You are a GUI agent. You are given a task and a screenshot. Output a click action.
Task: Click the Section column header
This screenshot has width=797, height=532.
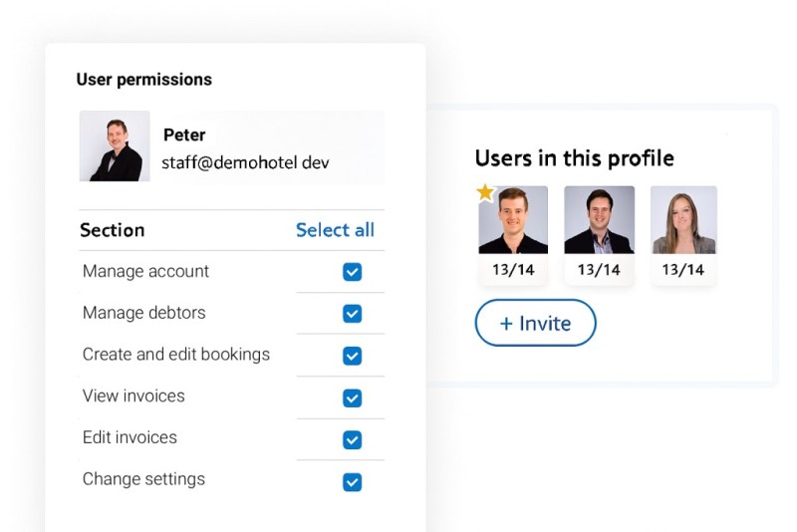pyautogui.click(x=113, y=230)
